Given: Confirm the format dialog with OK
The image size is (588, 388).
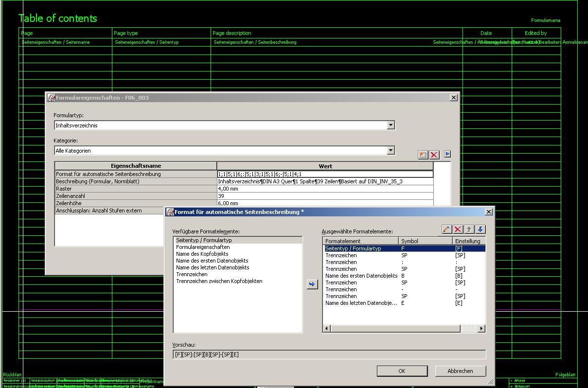Looking at the screenshot, I should pyautogui.click(x=402, y=371).
